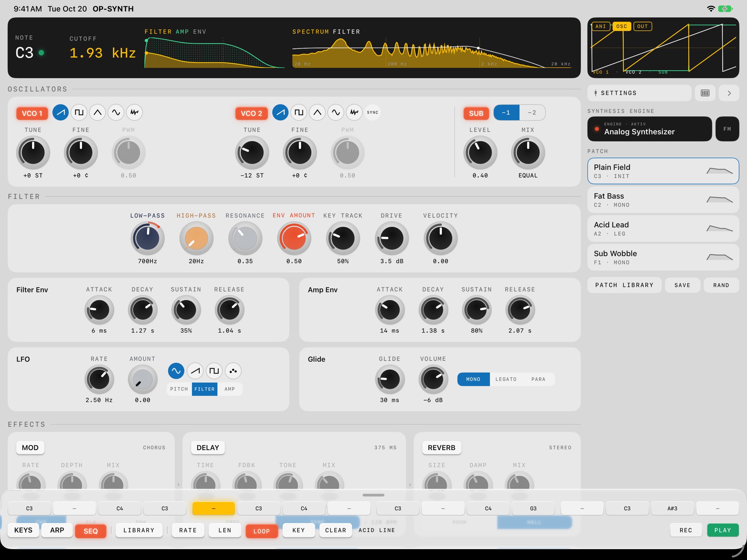Open the PATCH LIBRARY
This screenshot has width=747, height=560.
pyautogui.click(x=624, y=285)
